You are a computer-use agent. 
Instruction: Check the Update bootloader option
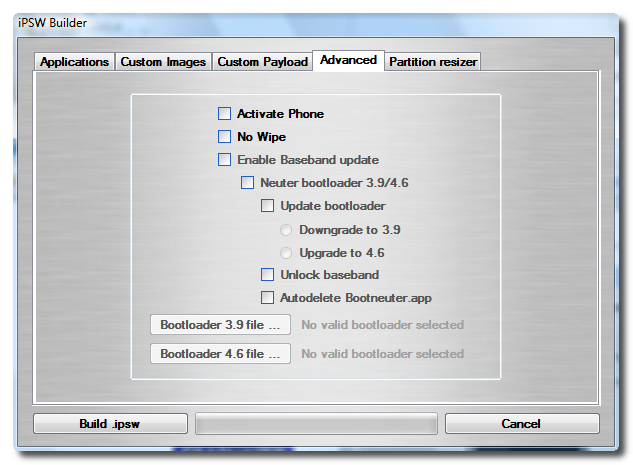click(267, 206)
